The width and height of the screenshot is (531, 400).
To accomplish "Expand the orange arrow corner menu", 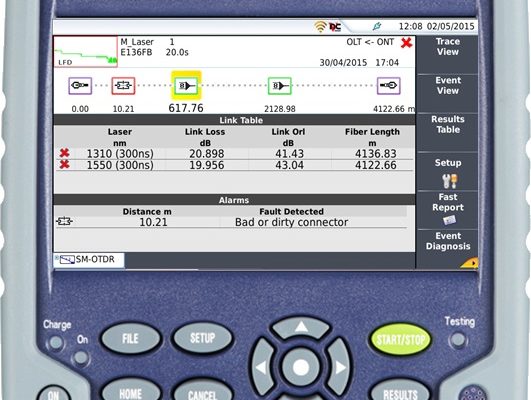I will (470, 263).
